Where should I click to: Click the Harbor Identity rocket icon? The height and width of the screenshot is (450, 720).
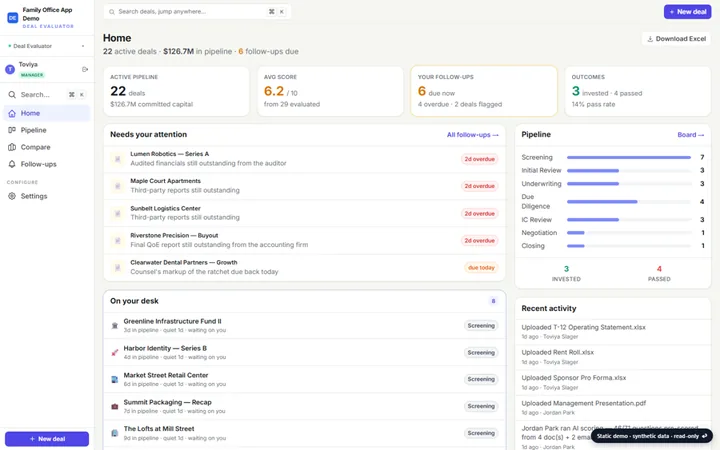pos(115,353)
